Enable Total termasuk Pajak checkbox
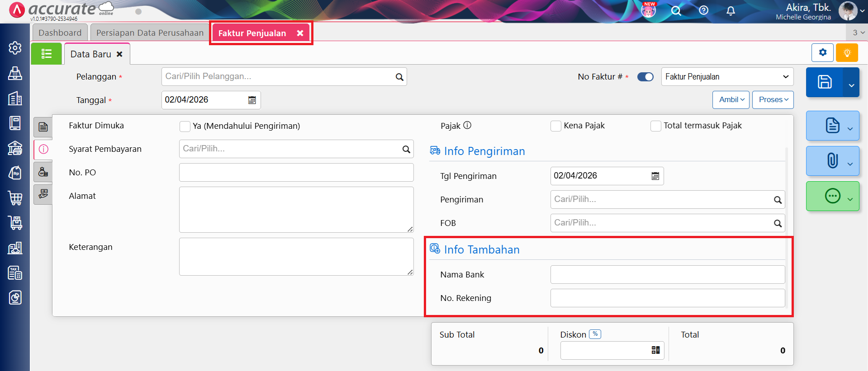Image resolution: width=868 pixels, height=371 pixels. point(655,126)
